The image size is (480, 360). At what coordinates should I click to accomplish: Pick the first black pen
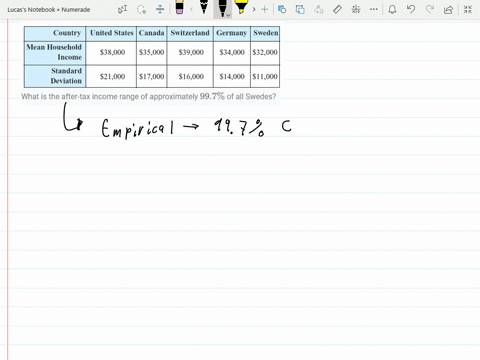click(204, 7)
